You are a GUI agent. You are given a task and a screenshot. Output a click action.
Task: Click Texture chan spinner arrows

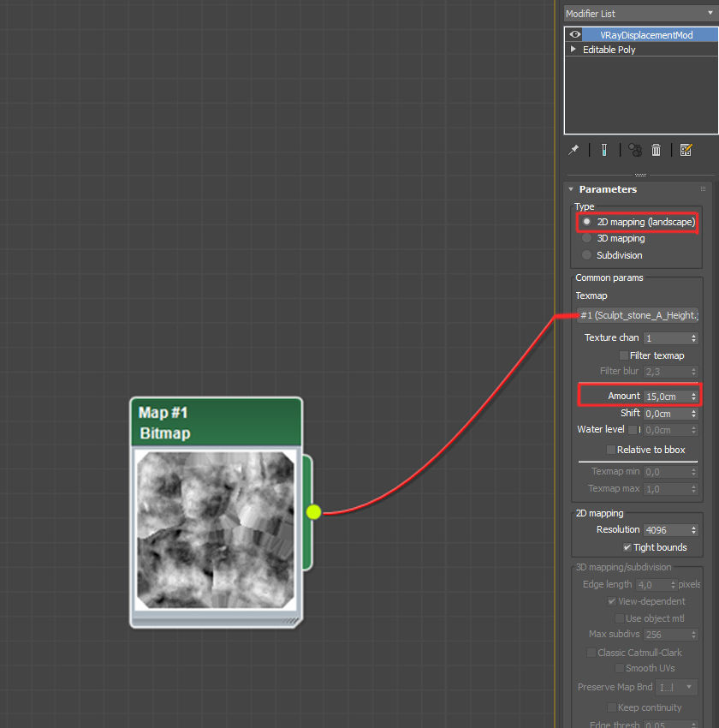pos(694,338)
